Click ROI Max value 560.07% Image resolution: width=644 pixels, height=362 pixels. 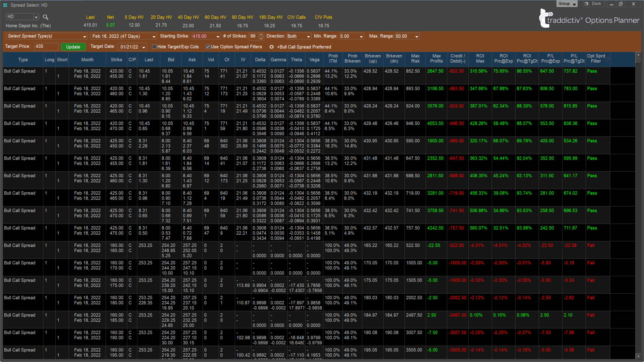(478, 228)
